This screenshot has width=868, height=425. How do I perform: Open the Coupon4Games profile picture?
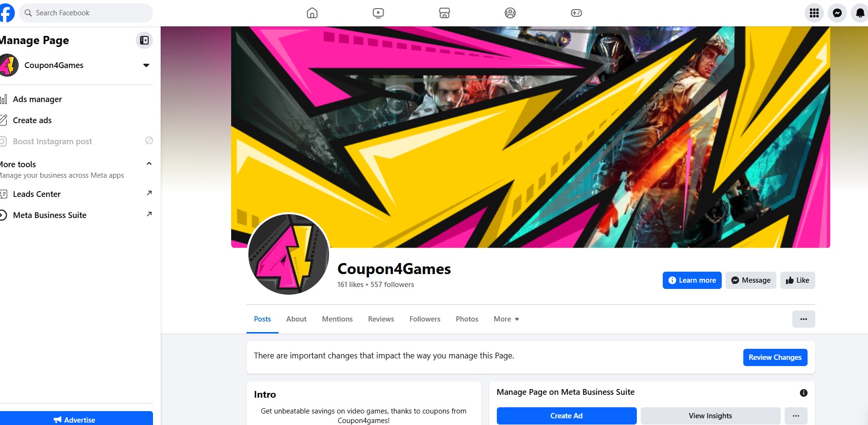tap(289, 254)
